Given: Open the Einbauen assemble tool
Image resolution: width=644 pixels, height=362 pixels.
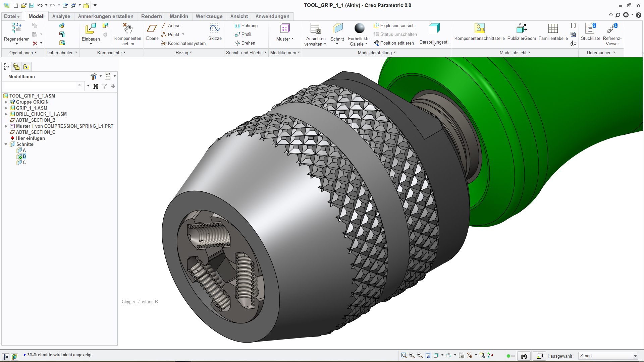Looking at the screenshot, I should [x=91, y=29].
